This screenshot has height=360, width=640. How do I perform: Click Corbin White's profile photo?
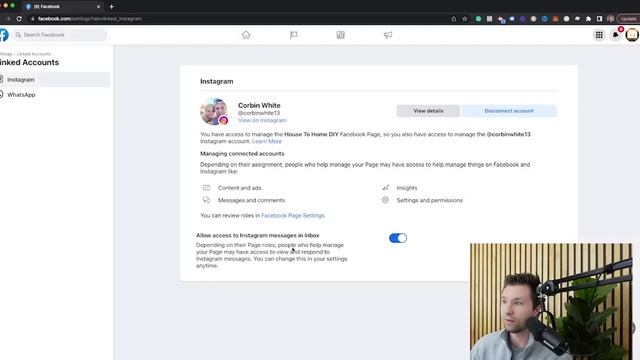pos(214,111)
